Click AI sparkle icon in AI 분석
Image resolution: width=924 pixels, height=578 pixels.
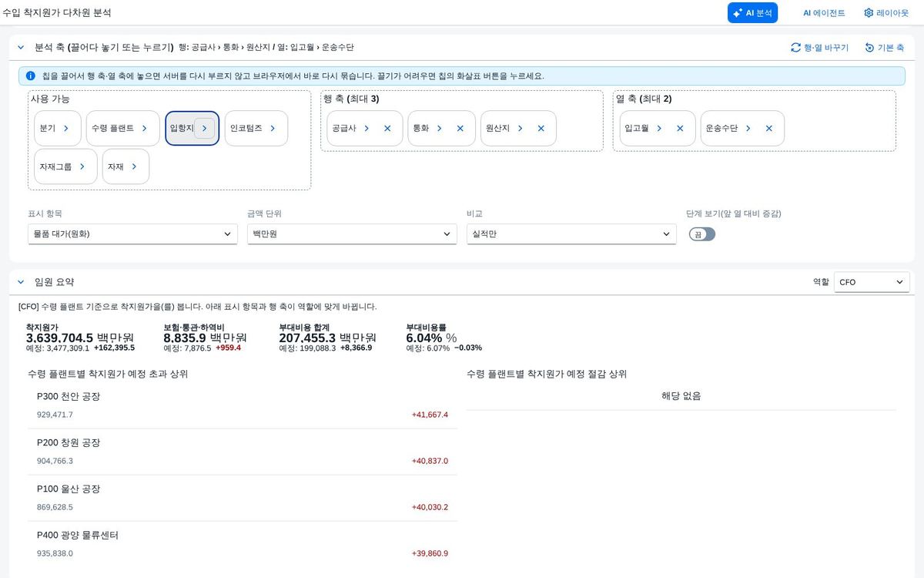(738, 13)
